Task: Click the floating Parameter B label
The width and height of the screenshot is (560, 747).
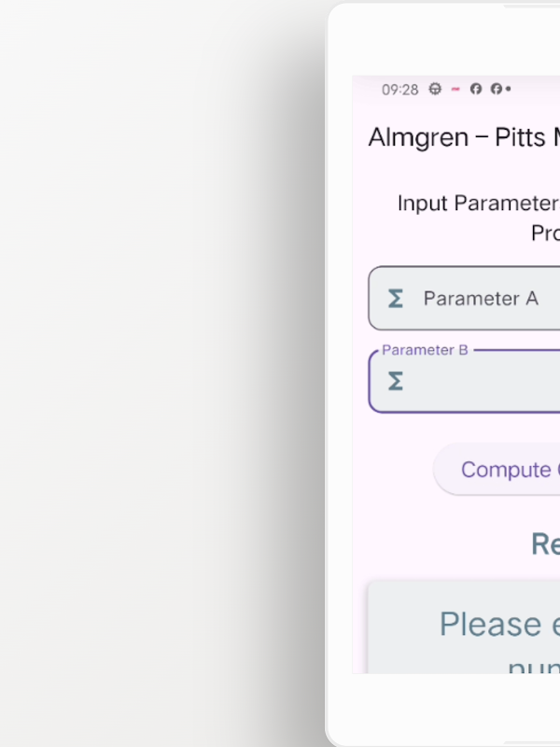Action: [425, 350]
